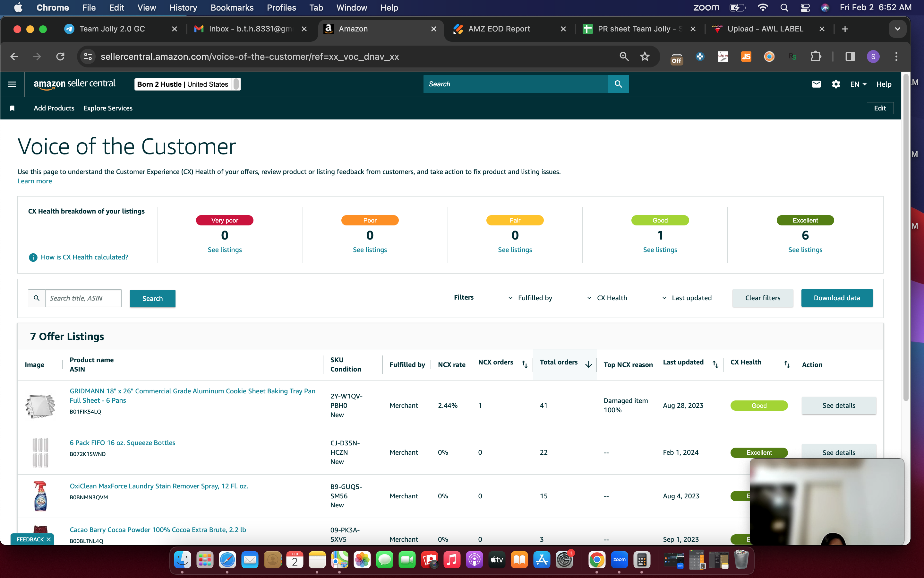Viewport: 924px width, 578px height.
Task: Click the Clear filters button
Action: point(763,298)
